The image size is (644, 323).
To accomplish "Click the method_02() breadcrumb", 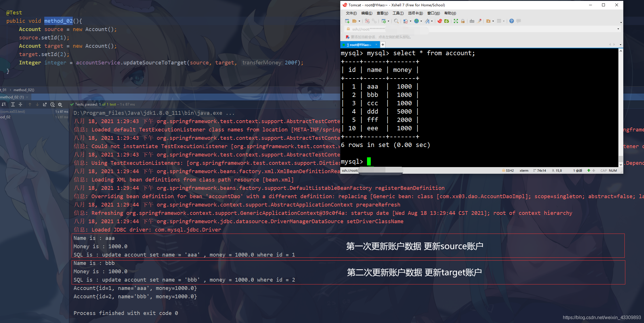I will point(24,90).
